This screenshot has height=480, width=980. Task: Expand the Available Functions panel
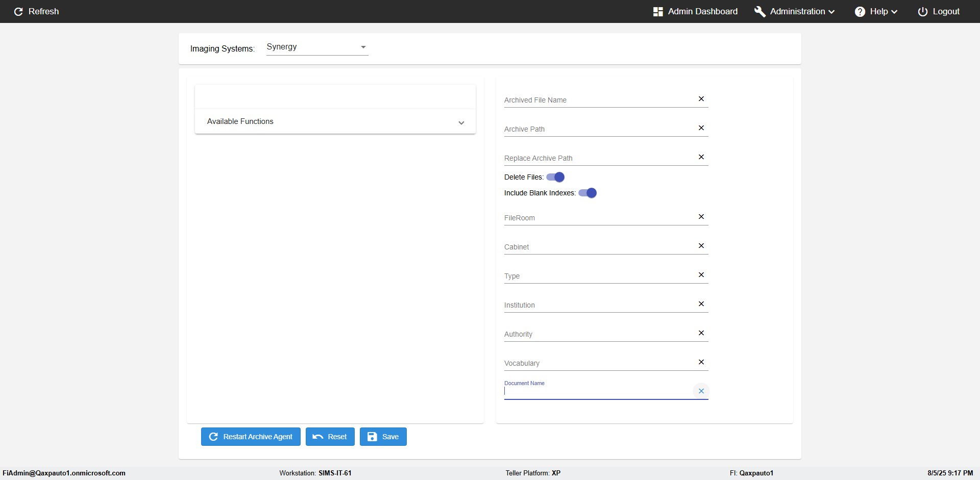335,121
